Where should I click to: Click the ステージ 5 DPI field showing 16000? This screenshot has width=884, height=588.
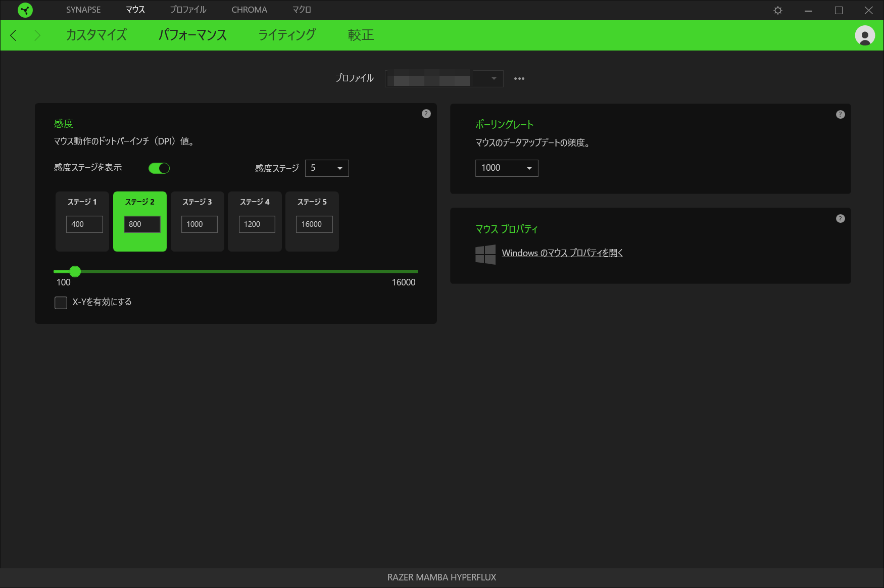tap(314, 224)
